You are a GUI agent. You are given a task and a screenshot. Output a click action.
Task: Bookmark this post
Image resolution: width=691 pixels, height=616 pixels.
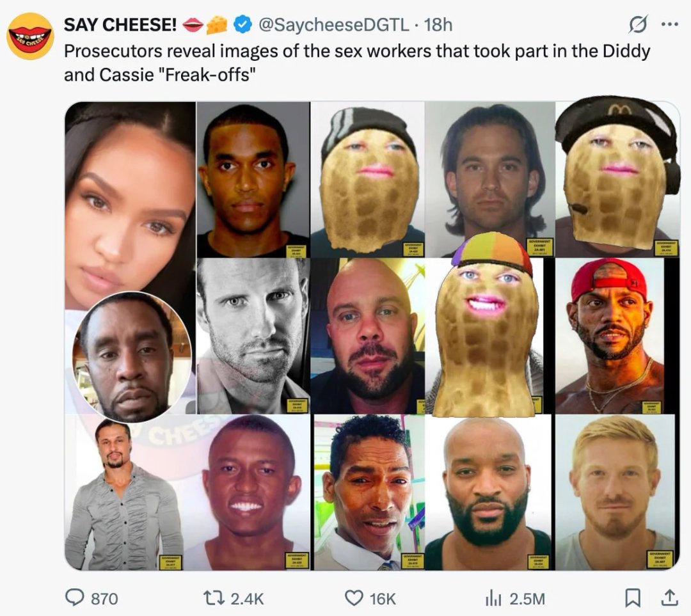(x=632, y=597)
